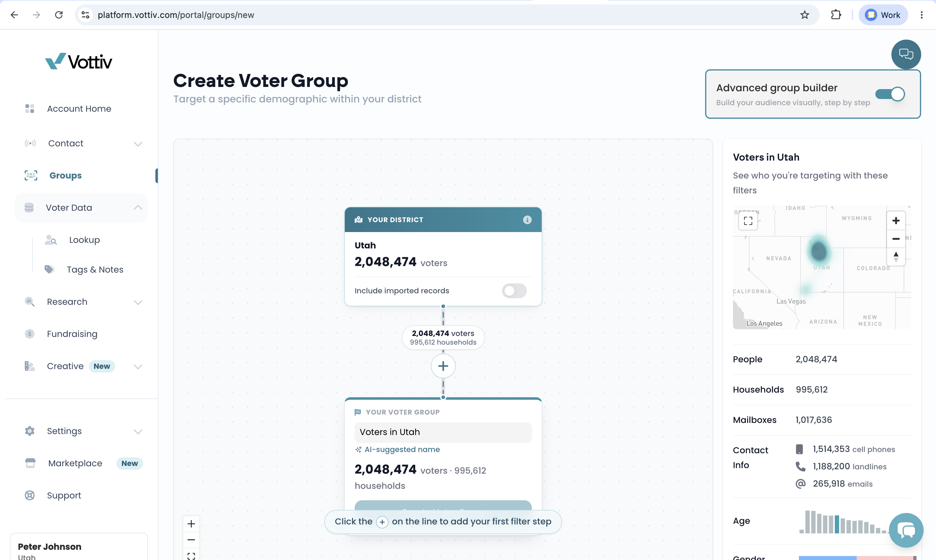The width and height of the screenshot is (936, 560).
Task: Click the 'New' badge beside Creative
Action: 102,366
